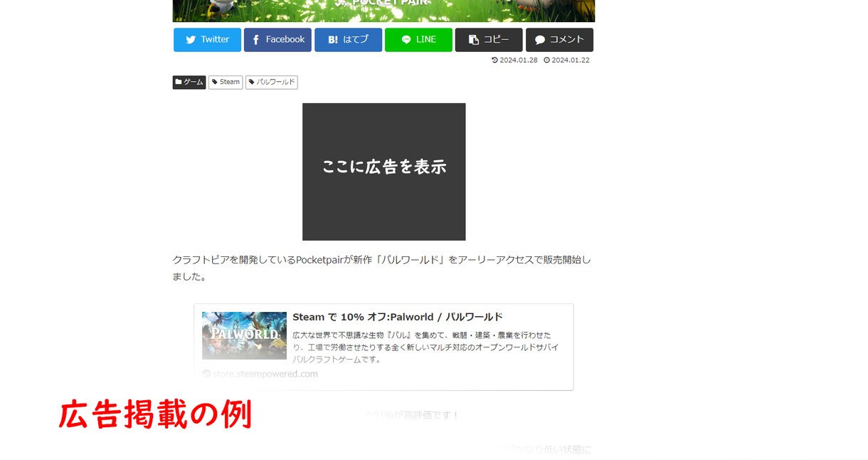Screen dimensions: 868x460
Task: Click the Facebook f icon
Action: (x=256, y=40)
